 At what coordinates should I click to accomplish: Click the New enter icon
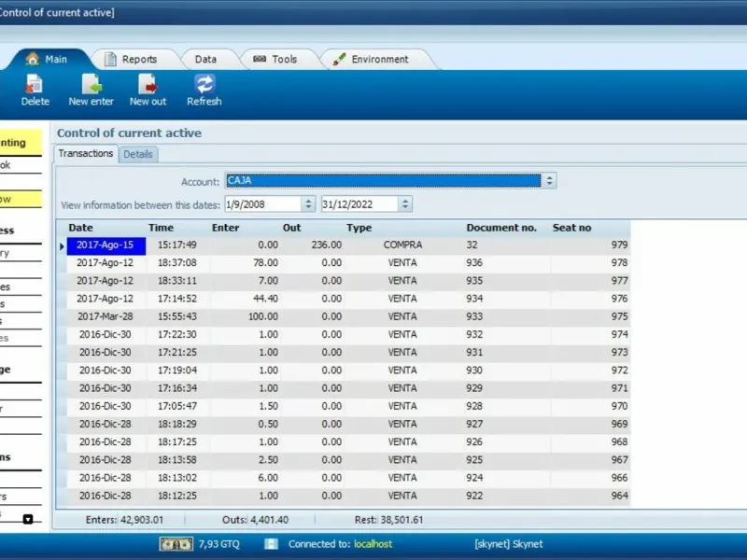pos(92,84)
